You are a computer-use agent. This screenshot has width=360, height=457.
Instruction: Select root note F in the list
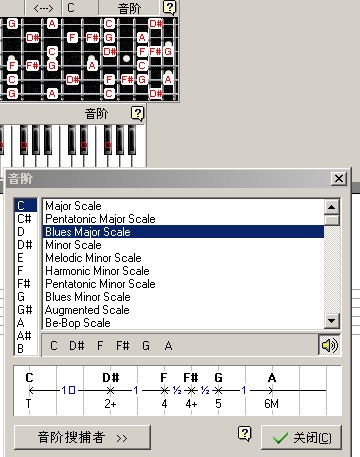[26, 271]
